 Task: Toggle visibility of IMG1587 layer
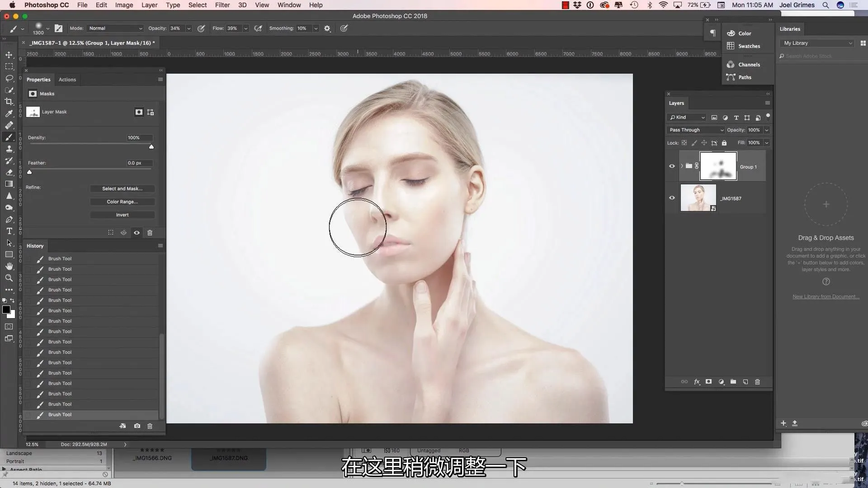[672, 198]
